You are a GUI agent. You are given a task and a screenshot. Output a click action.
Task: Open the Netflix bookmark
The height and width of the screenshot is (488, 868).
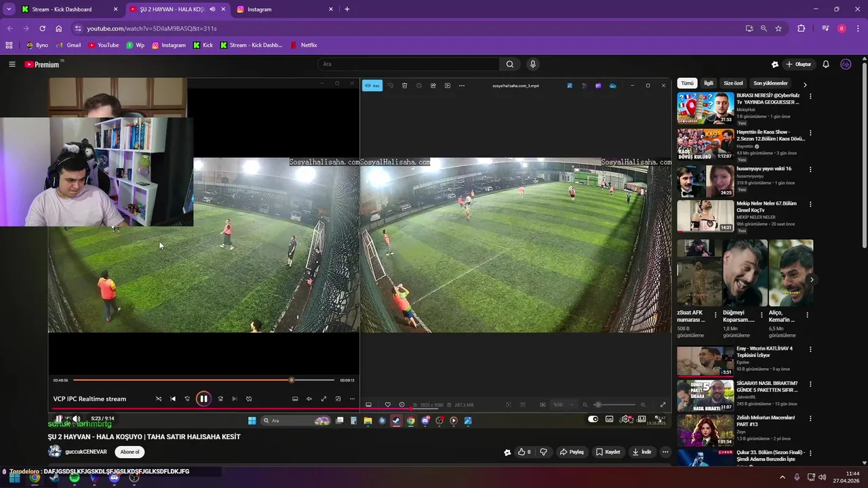304,45
